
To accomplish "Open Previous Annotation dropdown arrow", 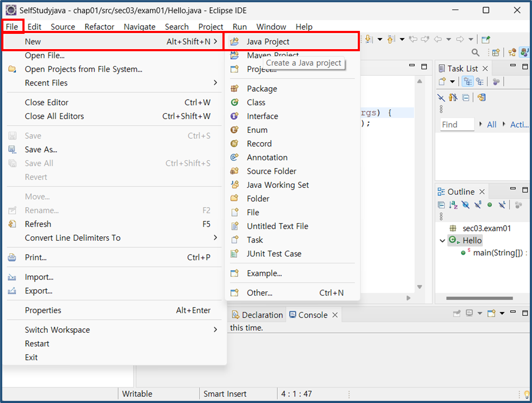I will (402, 39).
